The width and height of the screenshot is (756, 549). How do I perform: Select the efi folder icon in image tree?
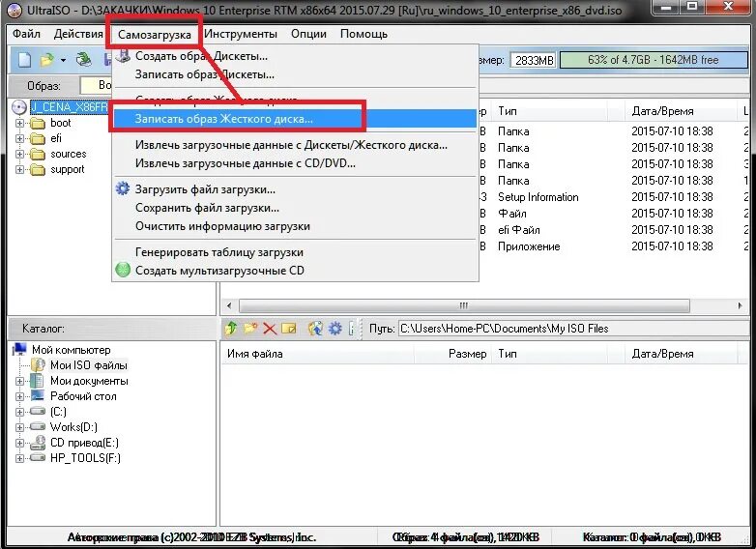coord(37,139)
